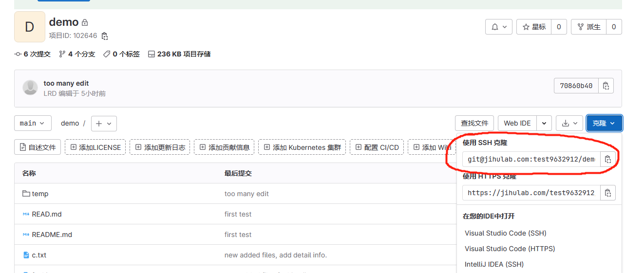This screenshot has height=273, width=644.
Task: Click the file icon beside c.txt
Action: [x=26, y=255]
